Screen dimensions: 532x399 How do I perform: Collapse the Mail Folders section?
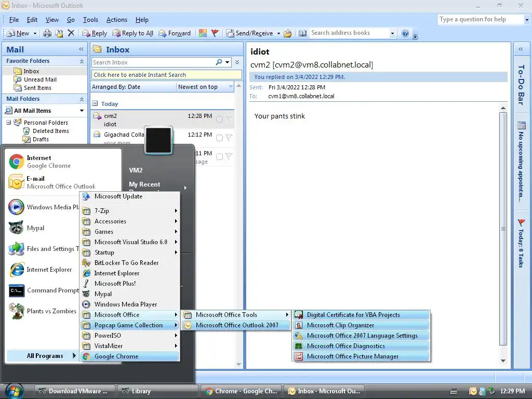pos(82,99)
